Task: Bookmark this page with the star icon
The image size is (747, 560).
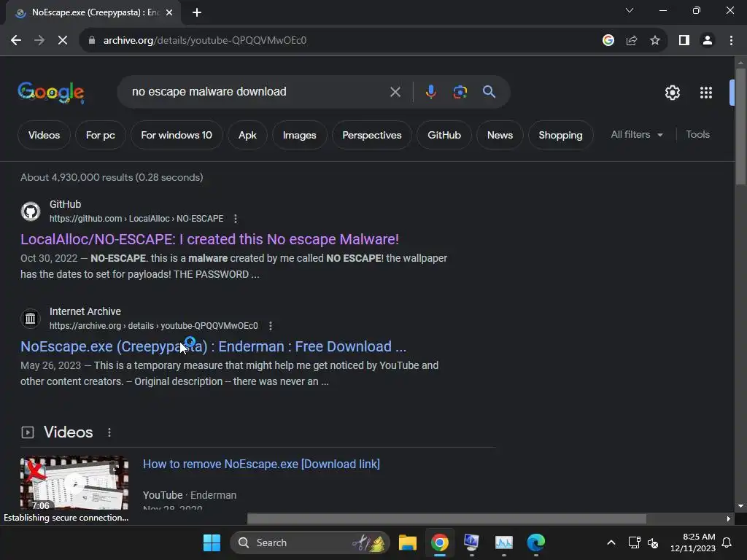Action: click(x=655, y=41)
